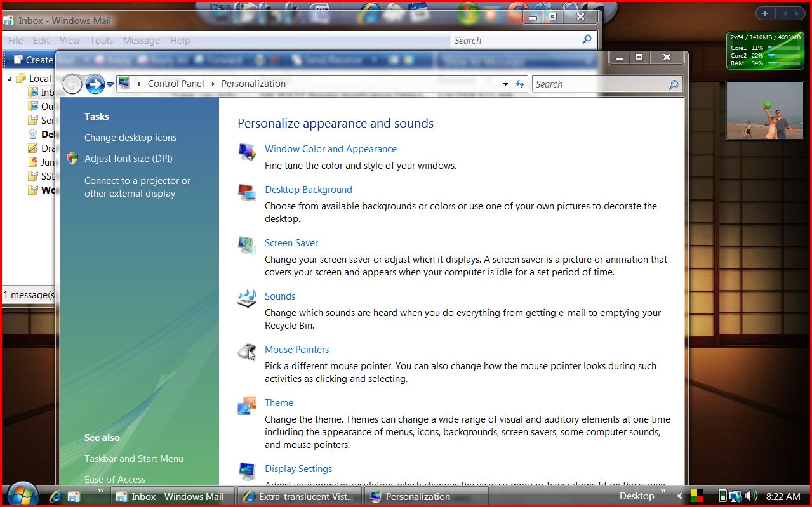Click the Desktop Background icon
Image resolution: width=812 pixels, height=507 pixels.
(x=247, y=193)
